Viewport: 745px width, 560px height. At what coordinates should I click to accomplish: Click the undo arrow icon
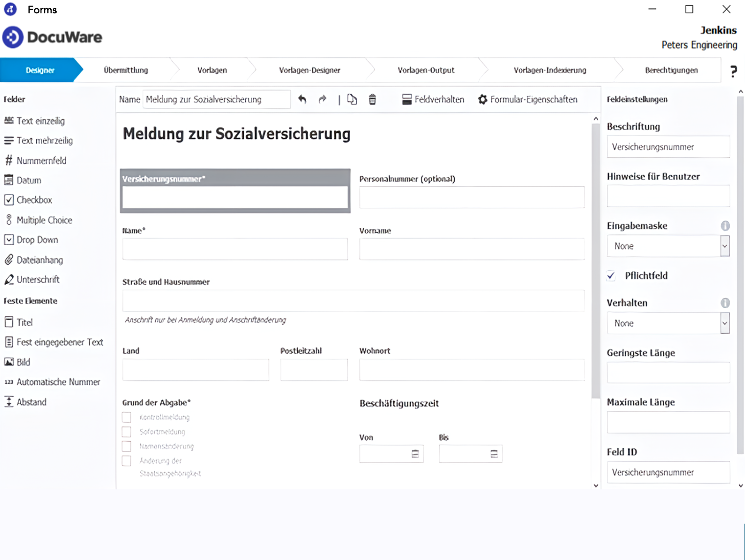click(302, 99)
